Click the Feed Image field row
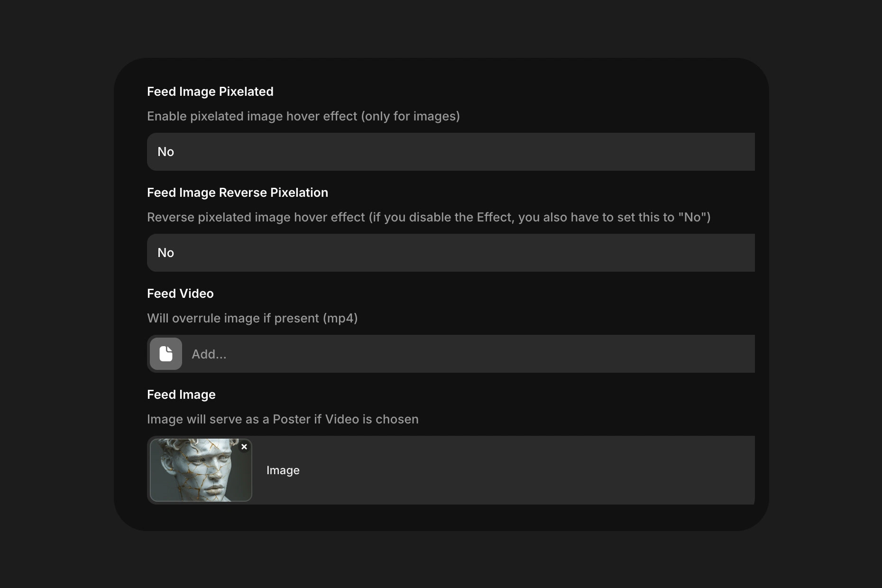Viewport: 882px width, 588px height. click(x=450, y=470)
